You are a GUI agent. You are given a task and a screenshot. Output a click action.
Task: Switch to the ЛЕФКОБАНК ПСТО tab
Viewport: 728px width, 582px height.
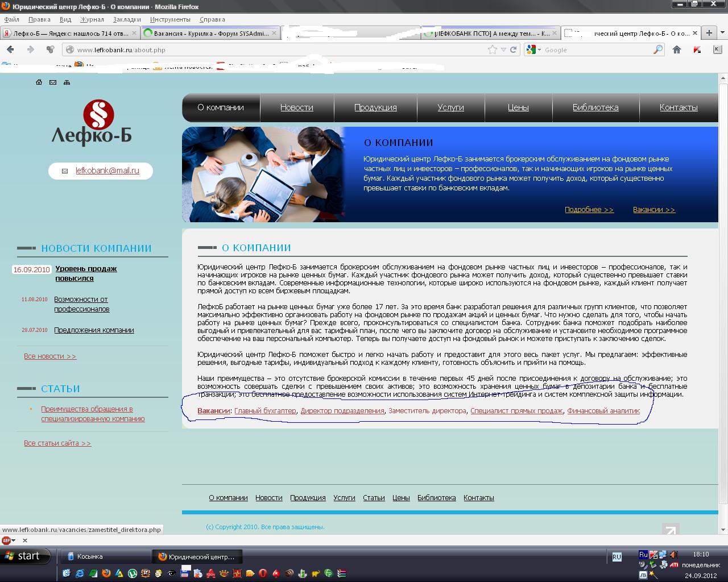(x=491, y=34)
